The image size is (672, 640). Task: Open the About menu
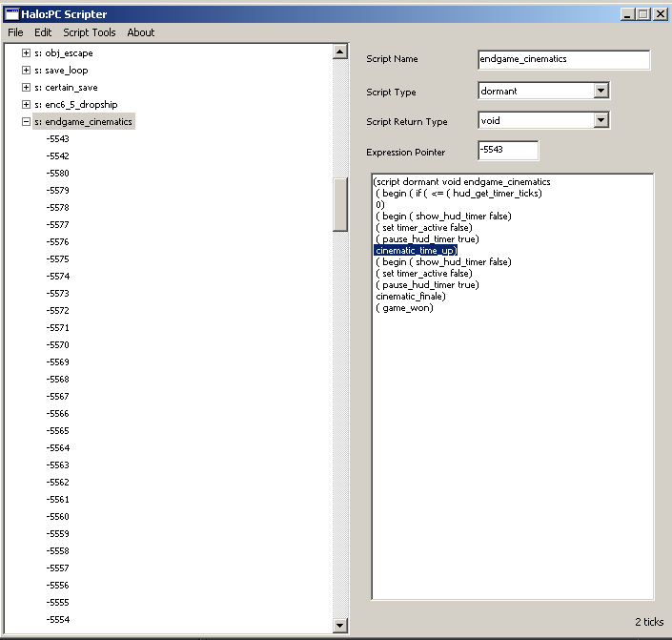point(141,32)
